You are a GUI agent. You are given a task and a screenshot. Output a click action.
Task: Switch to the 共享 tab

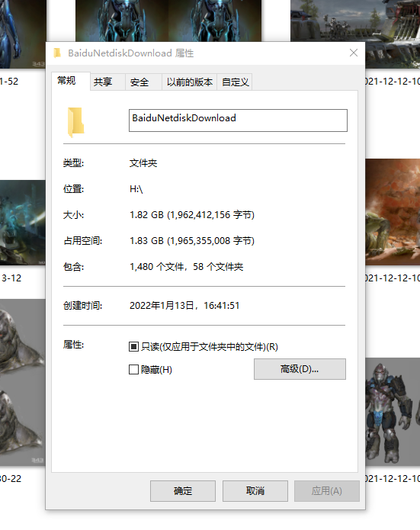pos(103,82)
